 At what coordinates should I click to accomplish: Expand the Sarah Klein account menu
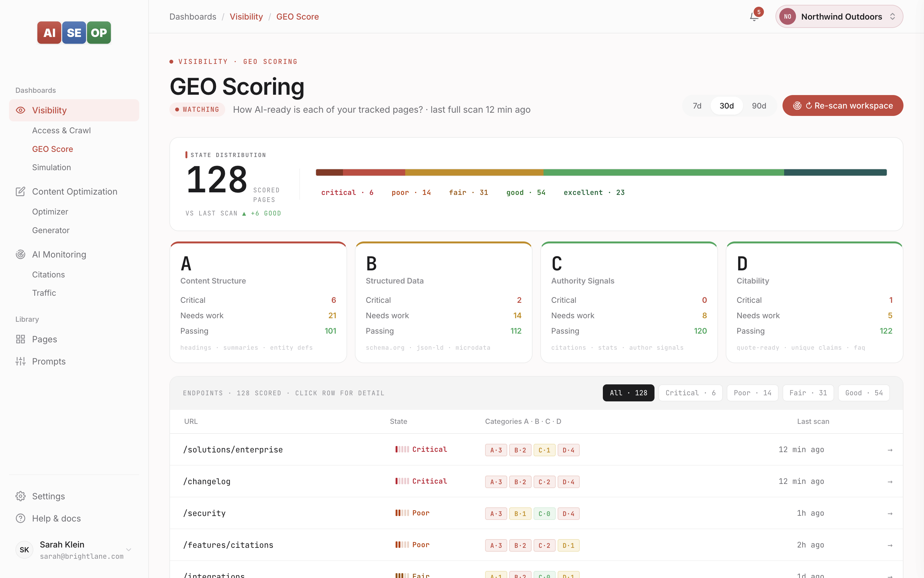pyautogui.click(x=129, y=550)
